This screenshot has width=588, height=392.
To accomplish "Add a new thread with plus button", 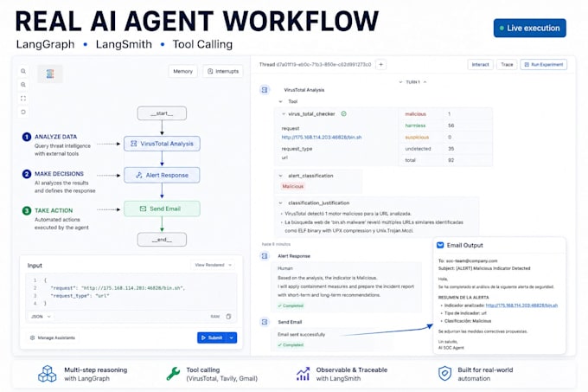I will (x=381, y=65).
